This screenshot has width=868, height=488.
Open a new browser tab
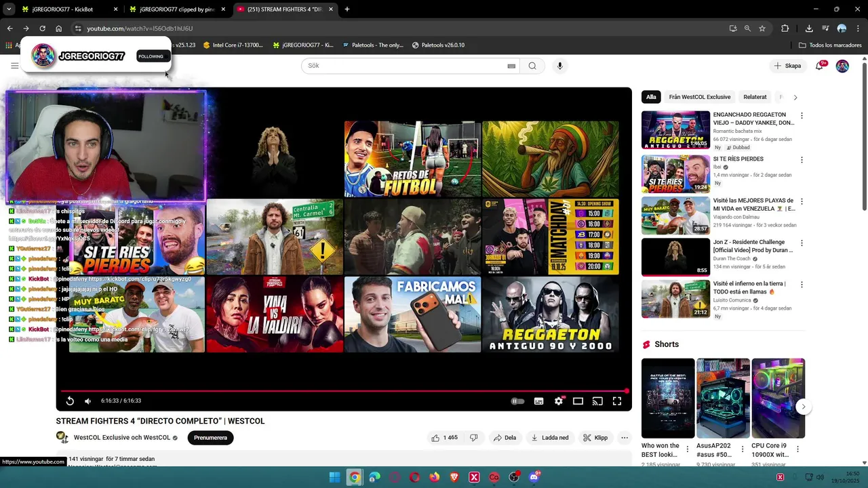tap(347, 9)
